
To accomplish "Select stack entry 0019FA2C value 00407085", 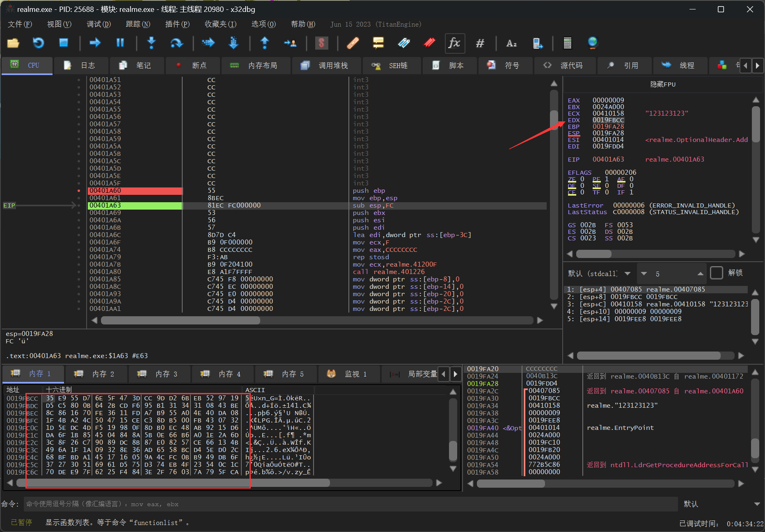I will (x=544, y=391).
